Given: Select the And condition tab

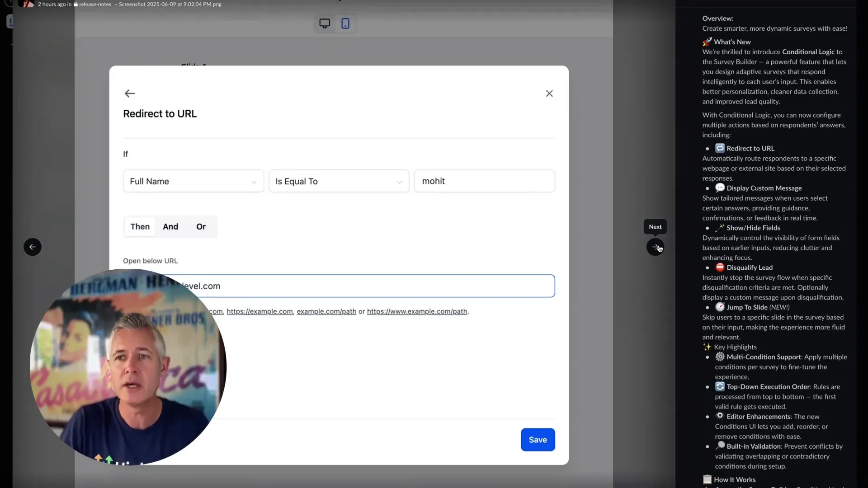Looking at the screenshot, I should [170, 227].
